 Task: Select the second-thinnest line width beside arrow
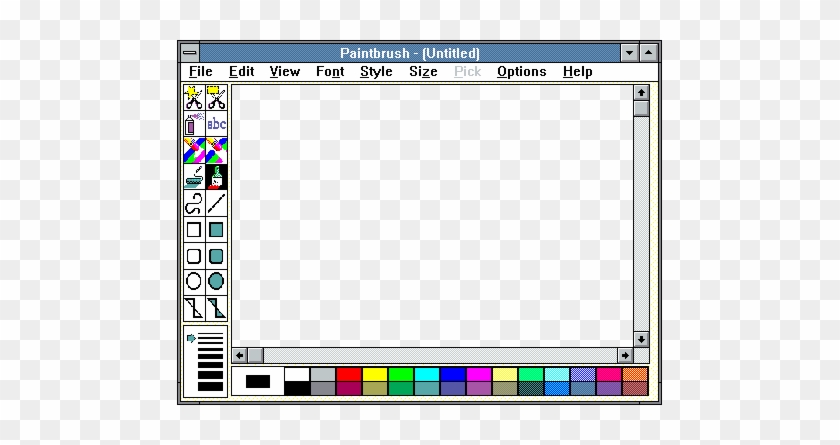point(210,340)
